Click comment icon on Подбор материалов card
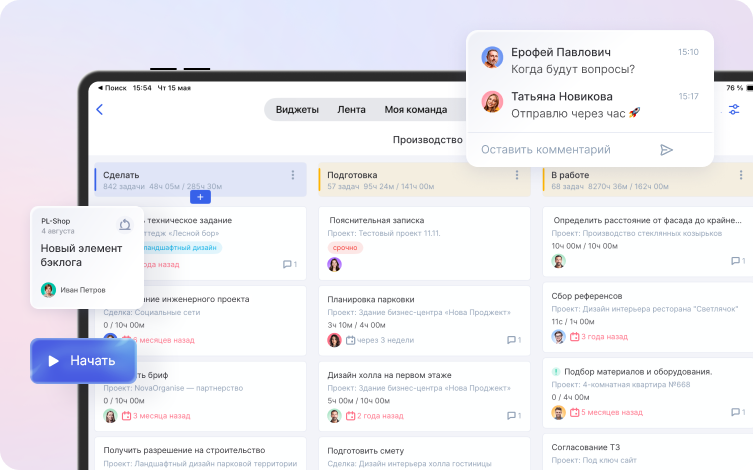The width and height of the screenshot is (753, 470). [x=736, y=412]
